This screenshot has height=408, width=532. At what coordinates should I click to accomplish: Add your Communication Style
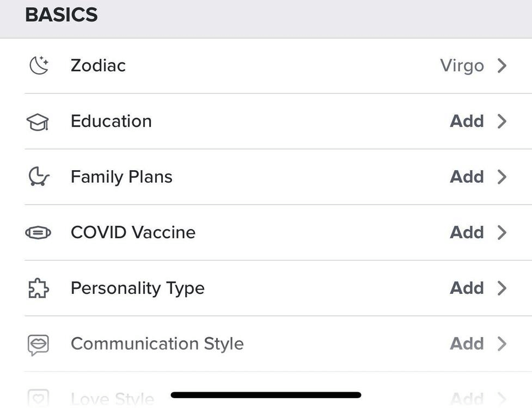click(467, 344)
